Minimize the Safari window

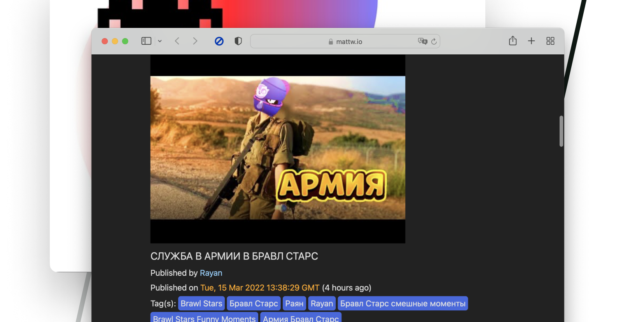tap(115, 41)
